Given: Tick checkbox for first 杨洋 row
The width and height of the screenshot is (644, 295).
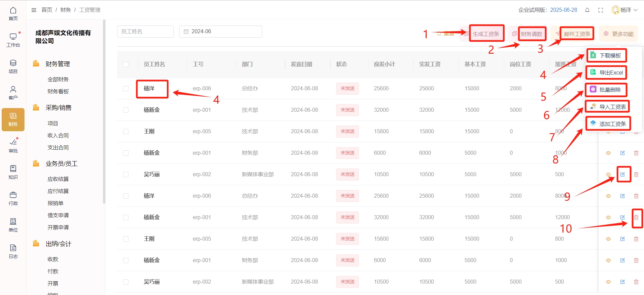Looking at the screenshot, I should click(x=126, y=89).
